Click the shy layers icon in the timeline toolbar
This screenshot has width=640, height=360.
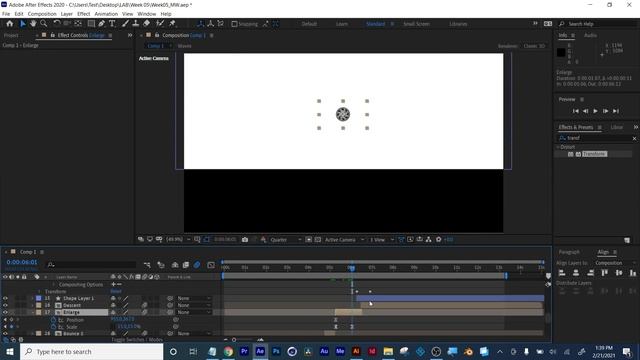coord(175,265)
